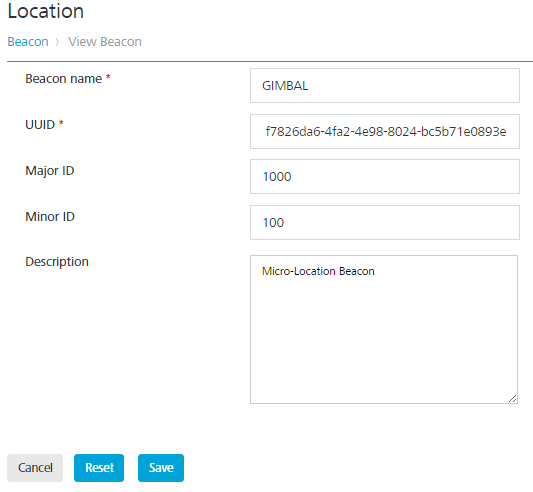This screenshot has height=492, width=533.
Task: Reset the beacon form values
Action: (x=99, y=468)
